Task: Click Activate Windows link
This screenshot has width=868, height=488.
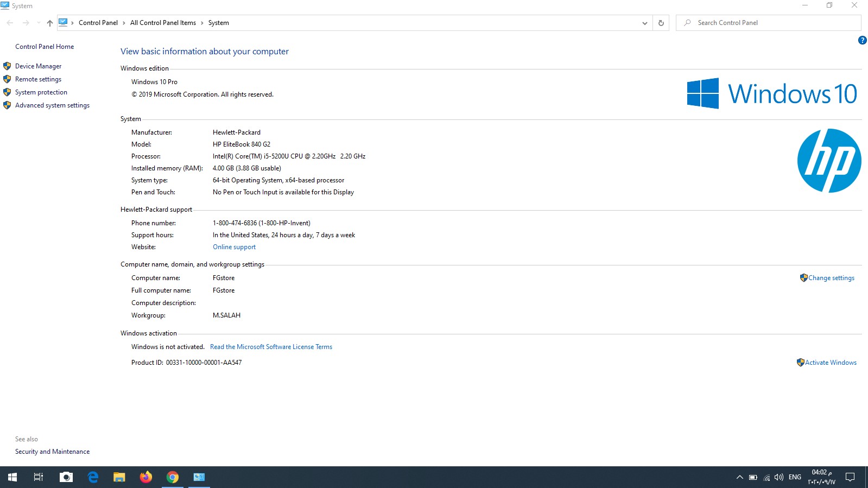Action: click(831, 363)
